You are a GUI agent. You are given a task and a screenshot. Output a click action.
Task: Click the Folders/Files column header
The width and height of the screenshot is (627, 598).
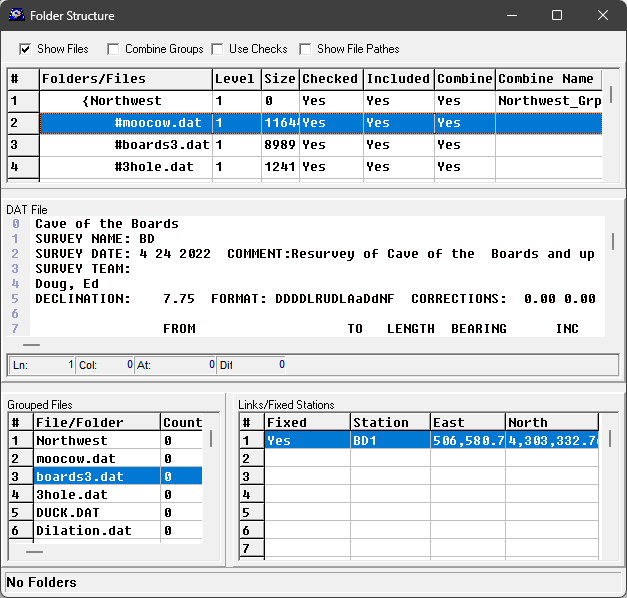tap(126, 79)
